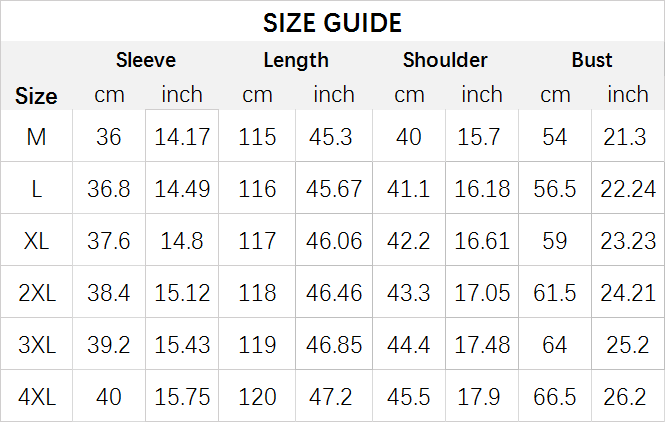Select the L size row label
666x423 pixels.
[37, 189]
